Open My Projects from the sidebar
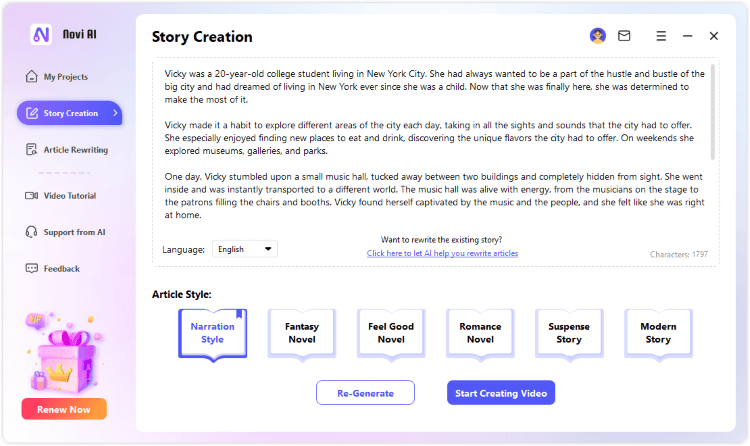 pos(57,77)
